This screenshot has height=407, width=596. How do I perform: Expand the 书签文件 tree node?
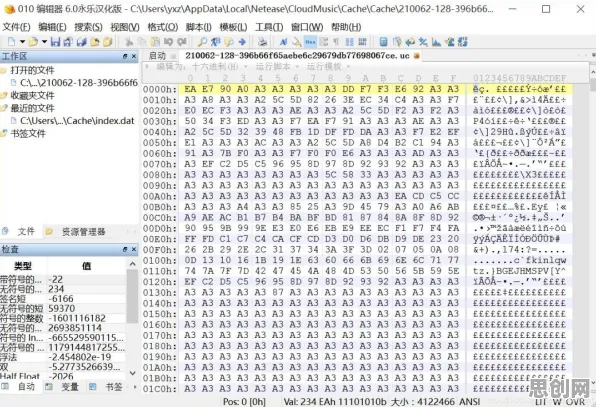tap(24, 133)
